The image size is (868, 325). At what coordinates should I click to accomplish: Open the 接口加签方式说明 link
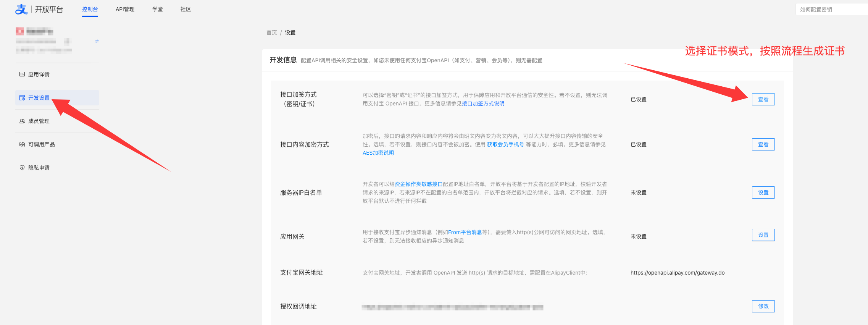[x=483, y=103]
